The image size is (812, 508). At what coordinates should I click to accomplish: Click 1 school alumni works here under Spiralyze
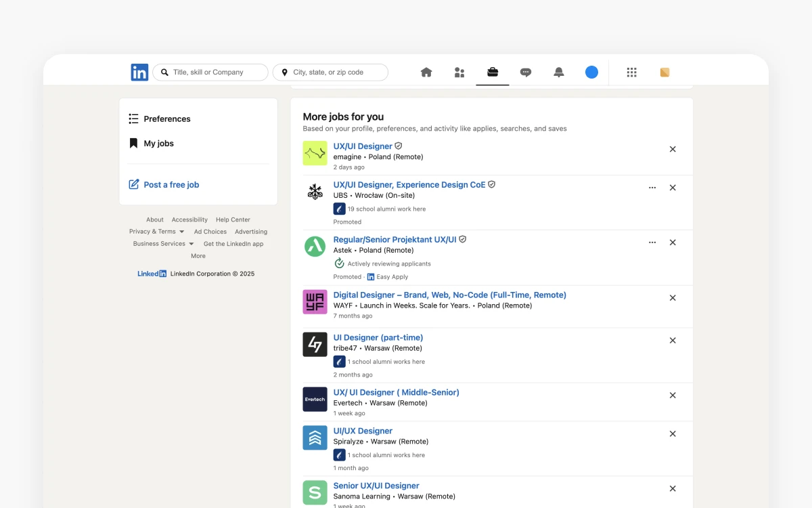point(386,455)
